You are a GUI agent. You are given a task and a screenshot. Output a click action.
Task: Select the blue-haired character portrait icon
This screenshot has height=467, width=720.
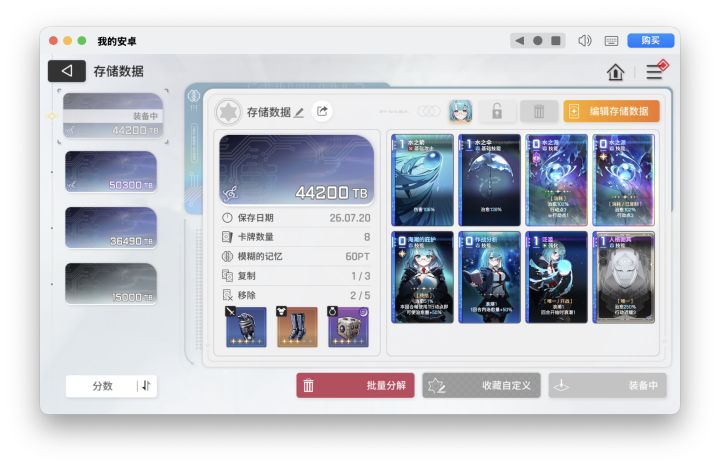tap(460, 111)
